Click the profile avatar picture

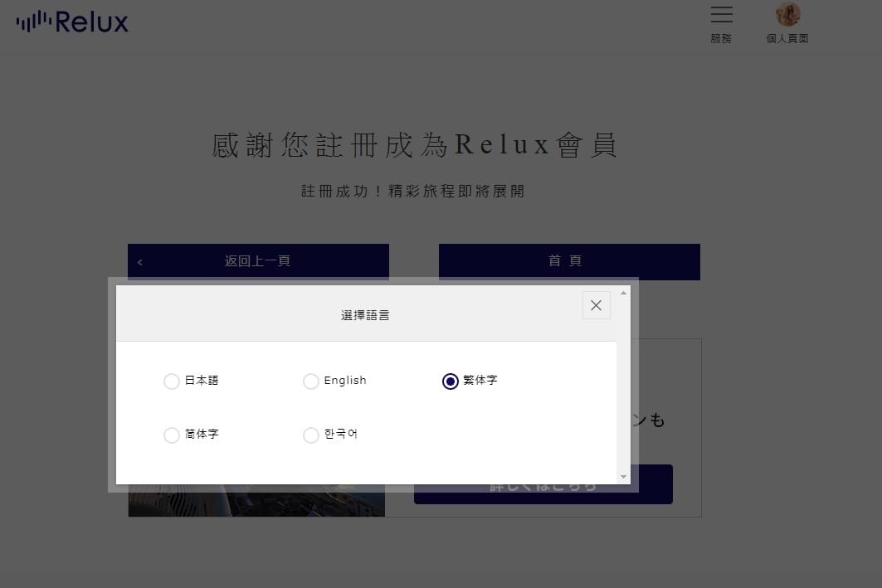point(787,14)
